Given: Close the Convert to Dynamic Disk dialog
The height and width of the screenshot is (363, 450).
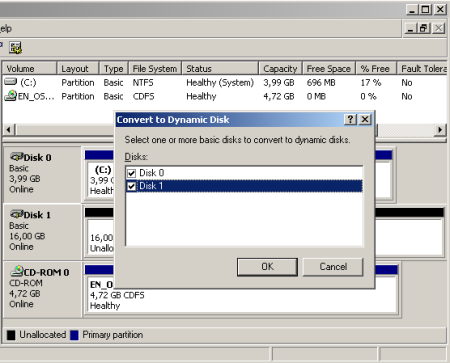Looking at the screenshot, I should click(365, 119).
